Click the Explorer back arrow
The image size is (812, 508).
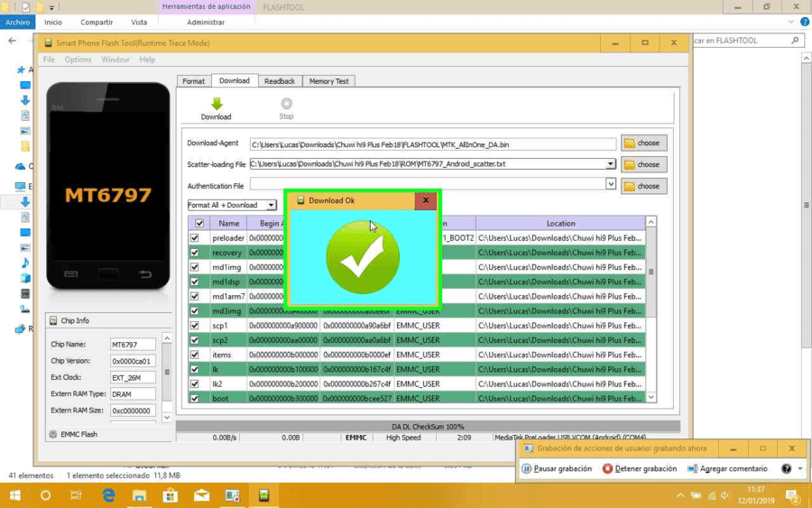pos(12,41)
